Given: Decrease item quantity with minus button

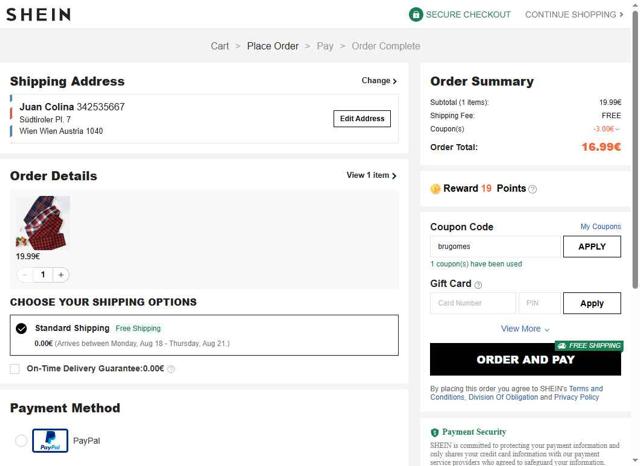Looking at the screenshot, I should pyautogui.click(x=25, y=275).
